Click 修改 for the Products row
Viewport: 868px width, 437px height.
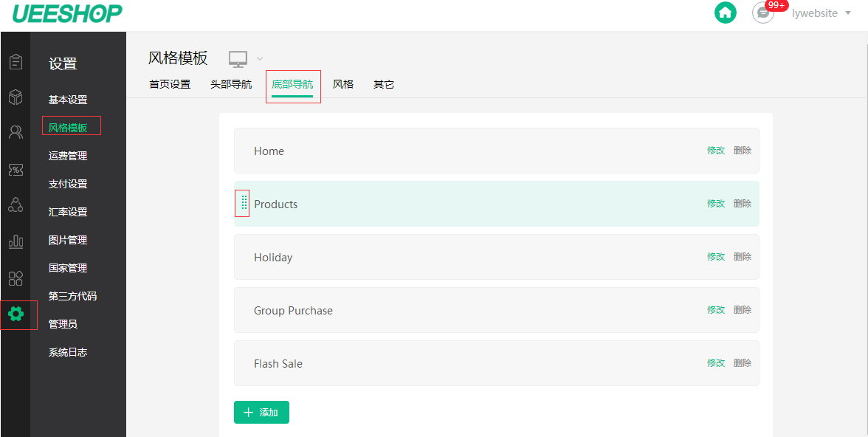pyautogui.click(x=716, y=203)
